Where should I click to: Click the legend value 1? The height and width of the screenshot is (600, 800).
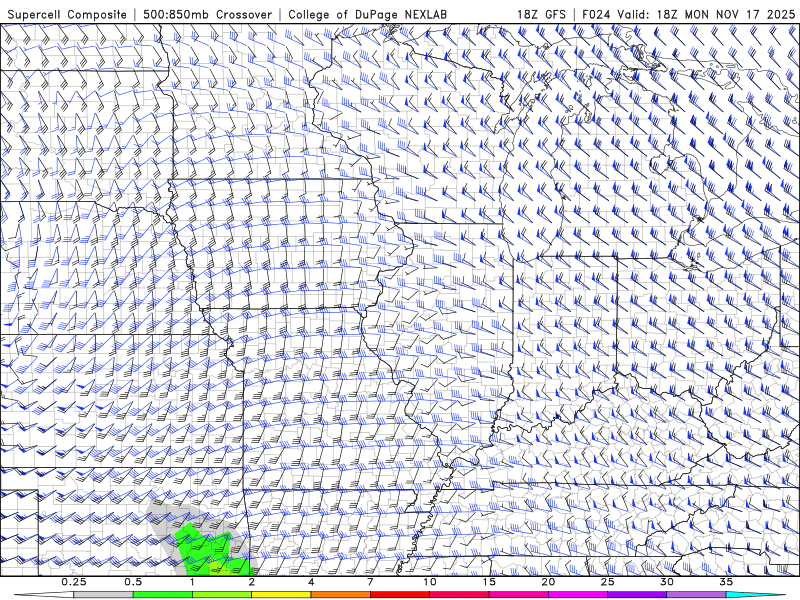click(192, 582)
